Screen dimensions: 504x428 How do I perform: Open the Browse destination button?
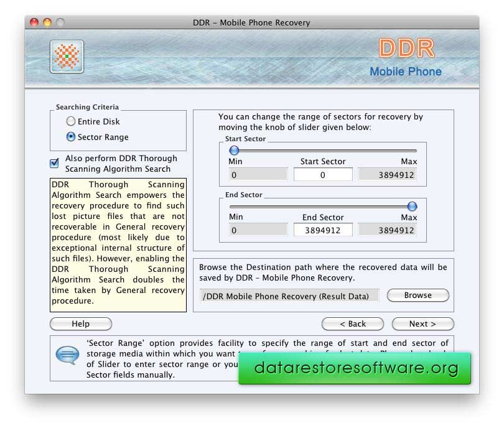[x=418, y=295]
